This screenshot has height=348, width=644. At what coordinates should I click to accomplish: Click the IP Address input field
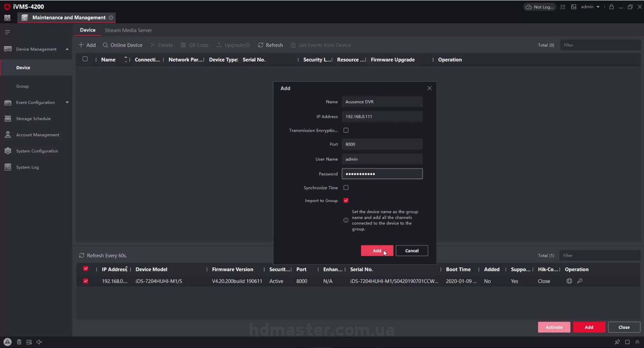click(382, 116)
